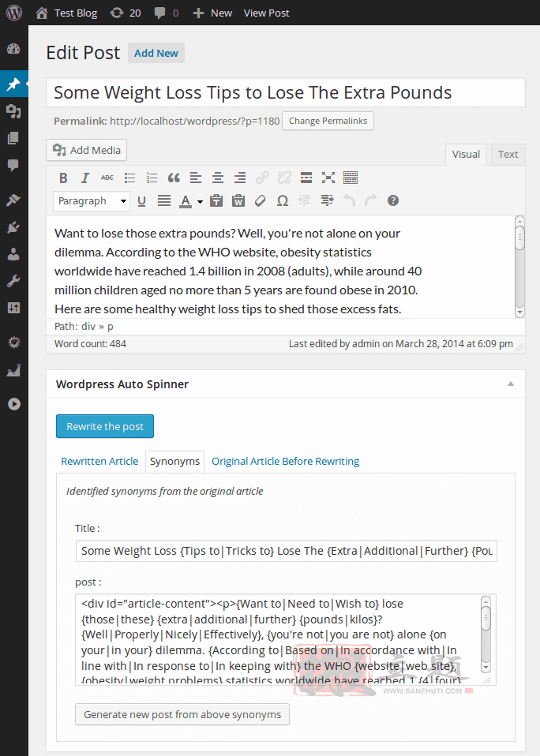This screenshot has width=540, height=756.
Task: Click View Post in admin bar
Action: 266,13
